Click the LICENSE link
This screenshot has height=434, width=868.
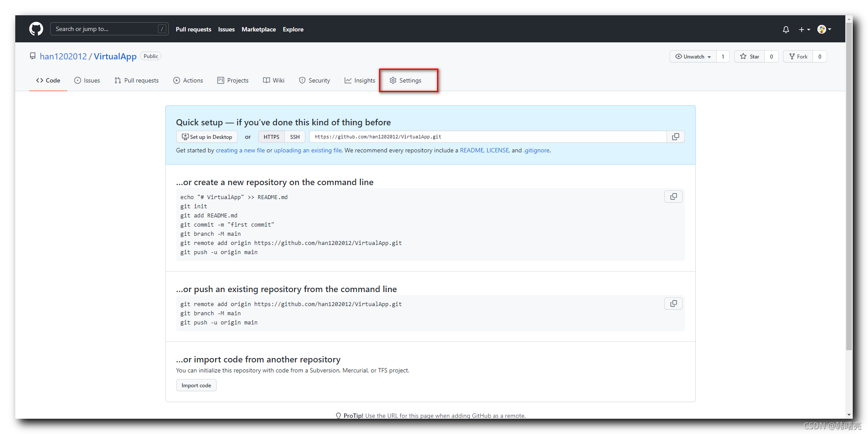(x=498, y=150)
